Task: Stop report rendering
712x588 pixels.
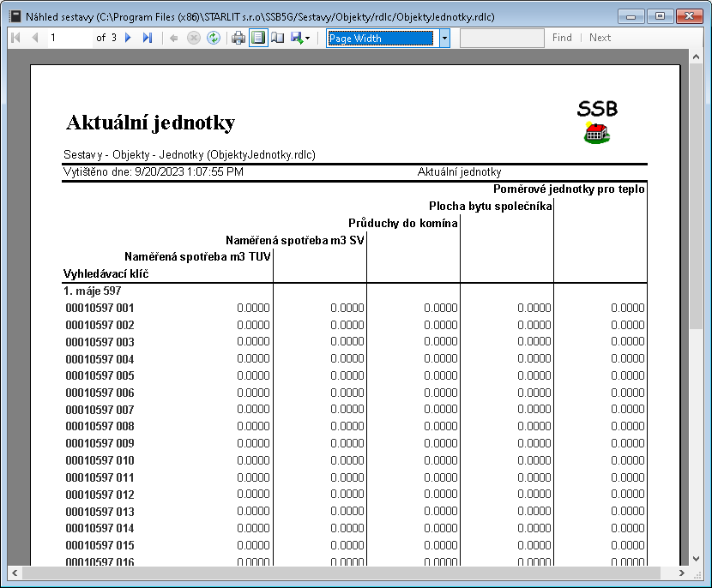Action: coord(194,38)
